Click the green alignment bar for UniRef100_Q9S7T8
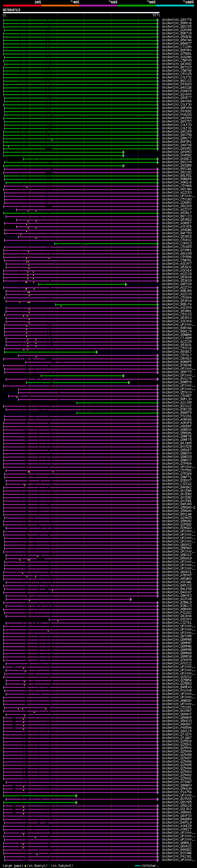Screen dimensions: 197x868 pos(81,20)
